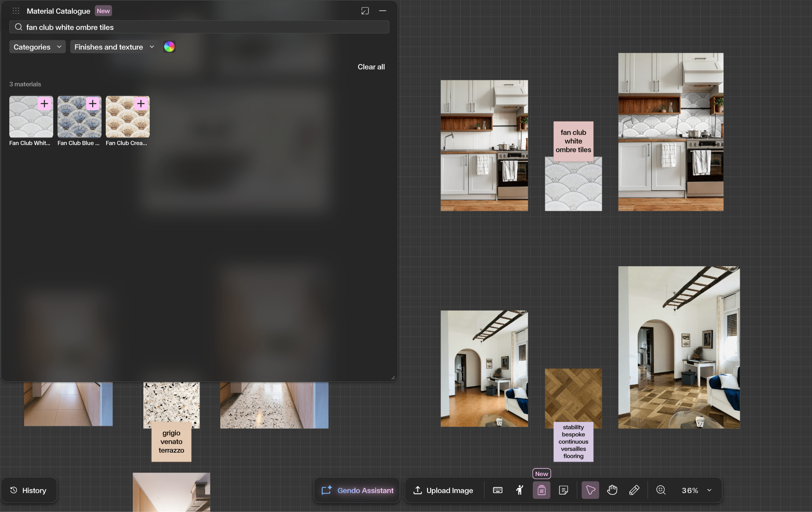Image resolution: width=812 pixels, height=512 pixels.
Task: Open the color wheel filter
Action: coord(169,47)
